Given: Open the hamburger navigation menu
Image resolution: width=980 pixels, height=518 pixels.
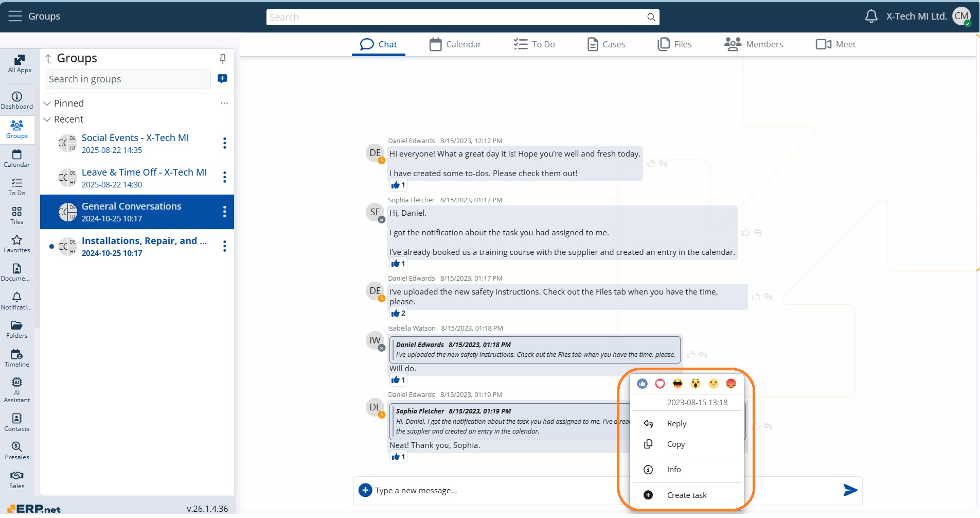Looking at the screenshot, I should pos(15,16).
